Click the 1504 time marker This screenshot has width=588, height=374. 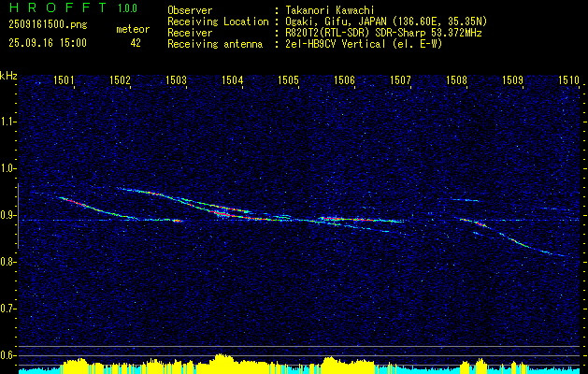[232, 79]
